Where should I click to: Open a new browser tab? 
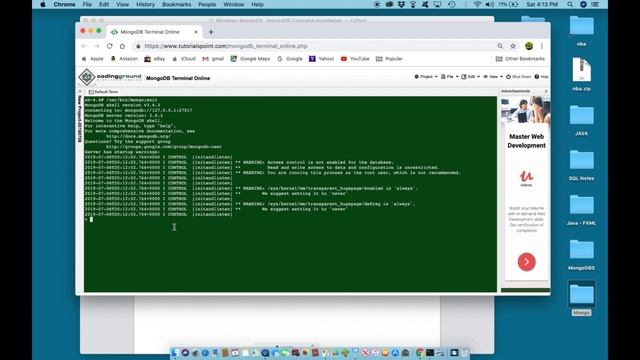pyautogui.click(x=211, y=32)
